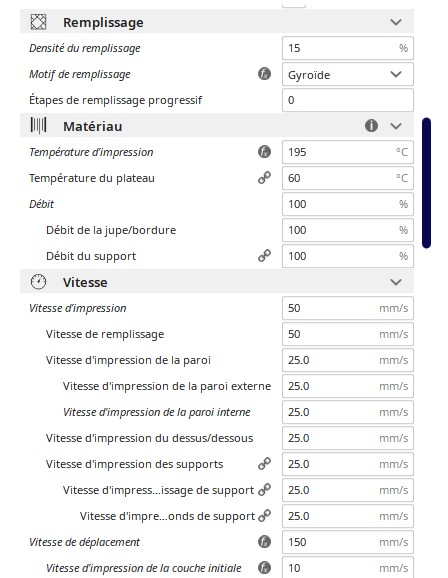Collapse the Matériau section chevron

tap(396, 126)
